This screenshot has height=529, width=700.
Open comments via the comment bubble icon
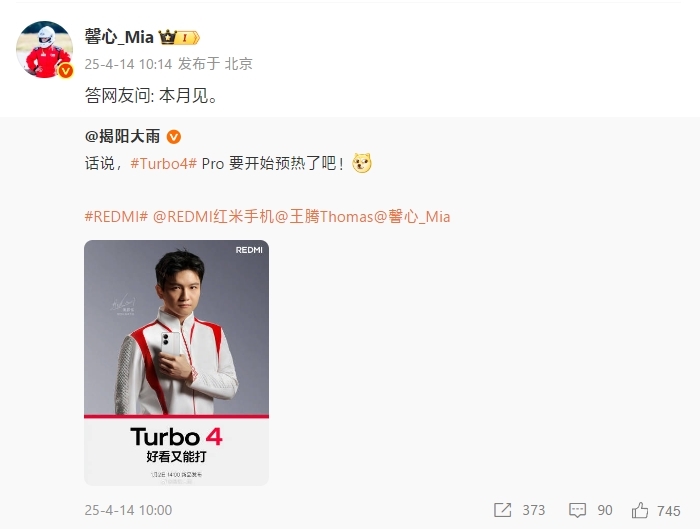pos(577,510)
